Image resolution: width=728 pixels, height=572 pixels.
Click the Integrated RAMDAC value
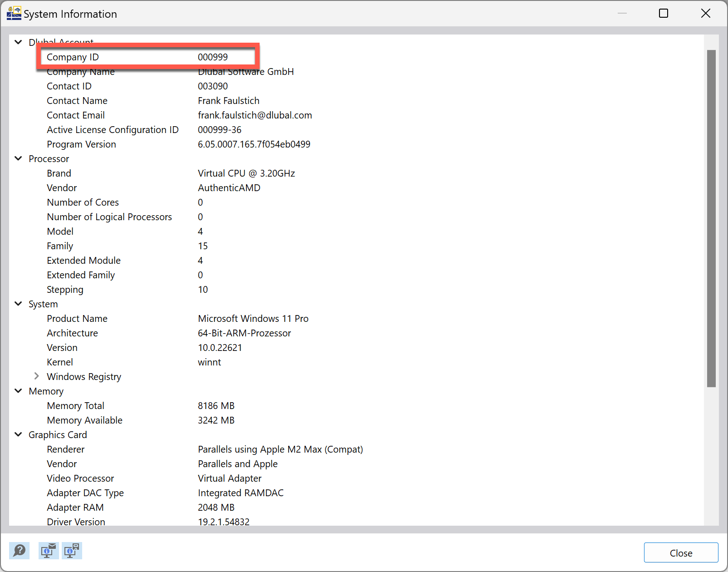click(241, 493)
